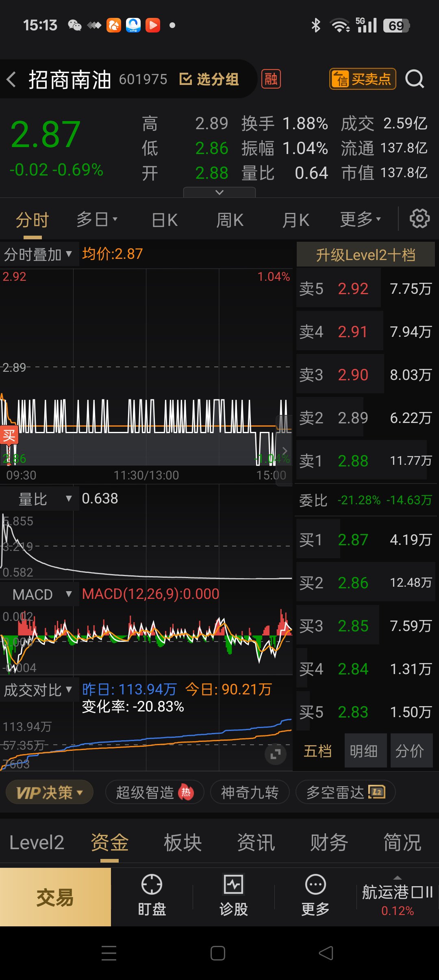The image size is (439, 980).
Task: Open the 多日 dropdown
Action: click(97, 220)
